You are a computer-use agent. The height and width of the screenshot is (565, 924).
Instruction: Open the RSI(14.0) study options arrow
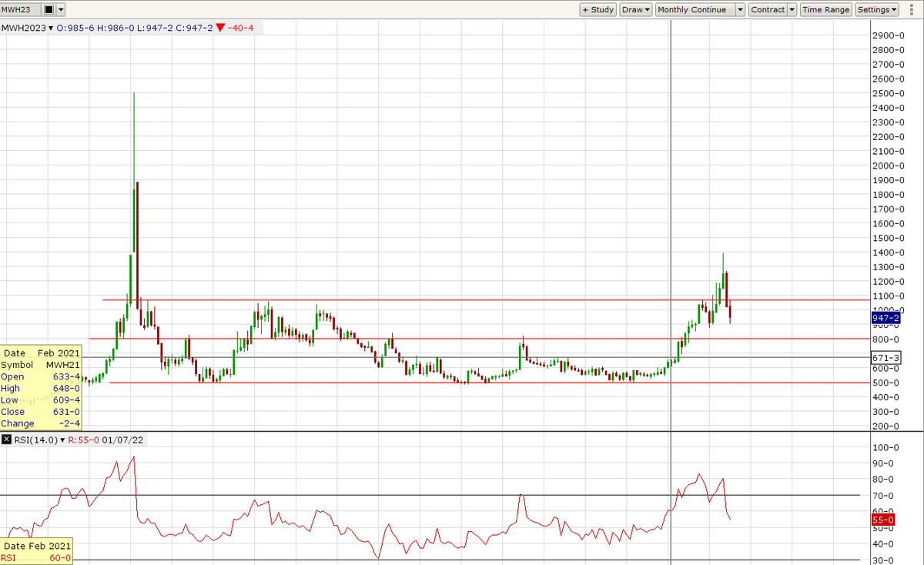click(62, 440)
